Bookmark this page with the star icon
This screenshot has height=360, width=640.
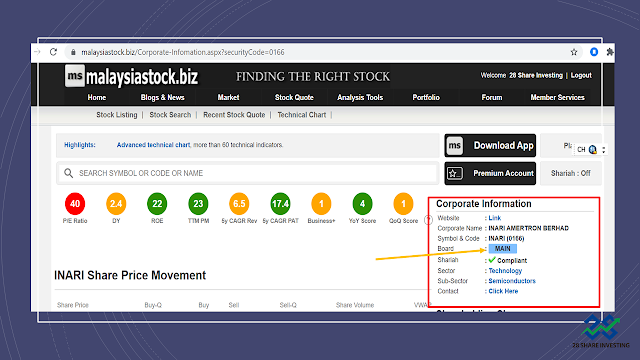(574, 52)
